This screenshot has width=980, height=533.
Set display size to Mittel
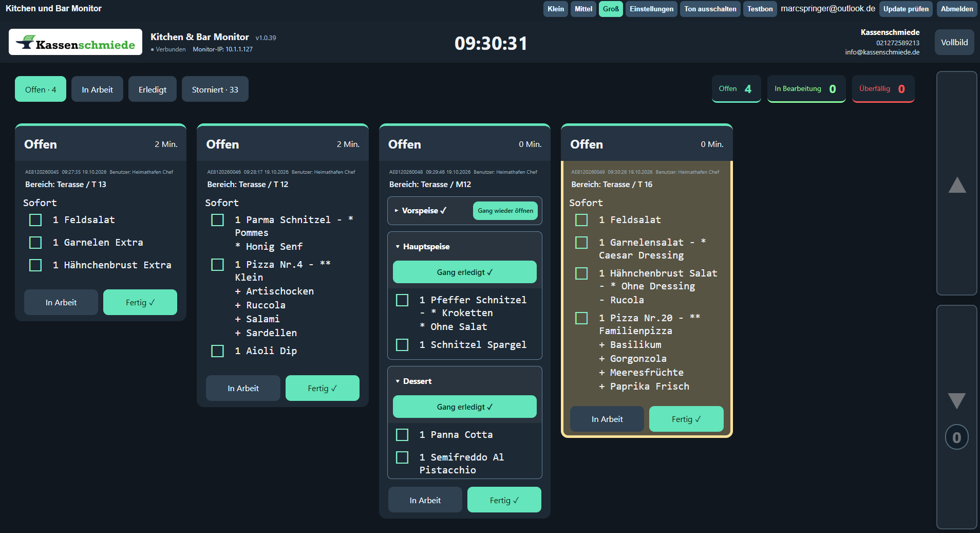coord(583,9)
